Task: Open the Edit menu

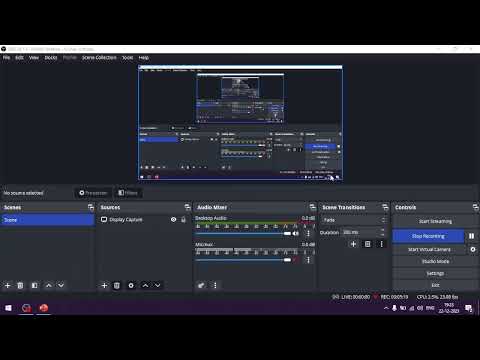Action: point(20,58)
